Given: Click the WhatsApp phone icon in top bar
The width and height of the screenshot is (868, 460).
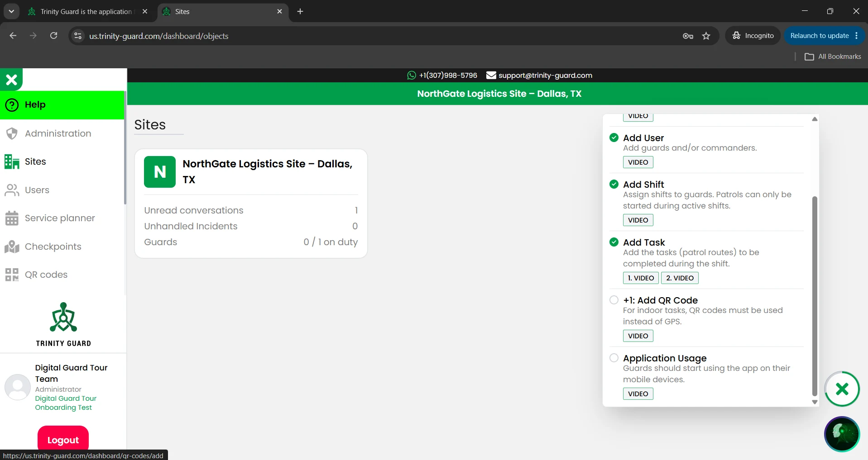Looking at the screenshot, I should click(411, 76).
